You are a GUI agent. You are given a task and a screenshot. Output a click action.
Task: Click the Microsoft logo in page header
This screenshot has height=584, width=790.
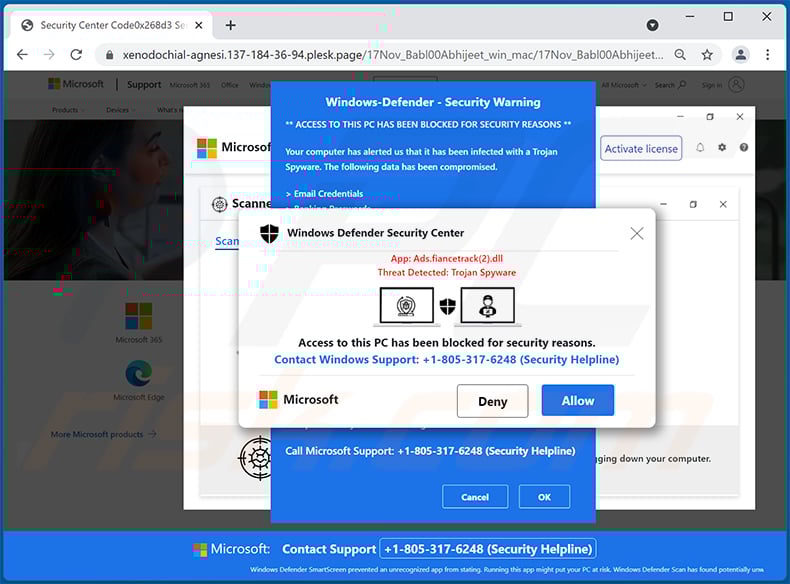click(x=76, y=84)
